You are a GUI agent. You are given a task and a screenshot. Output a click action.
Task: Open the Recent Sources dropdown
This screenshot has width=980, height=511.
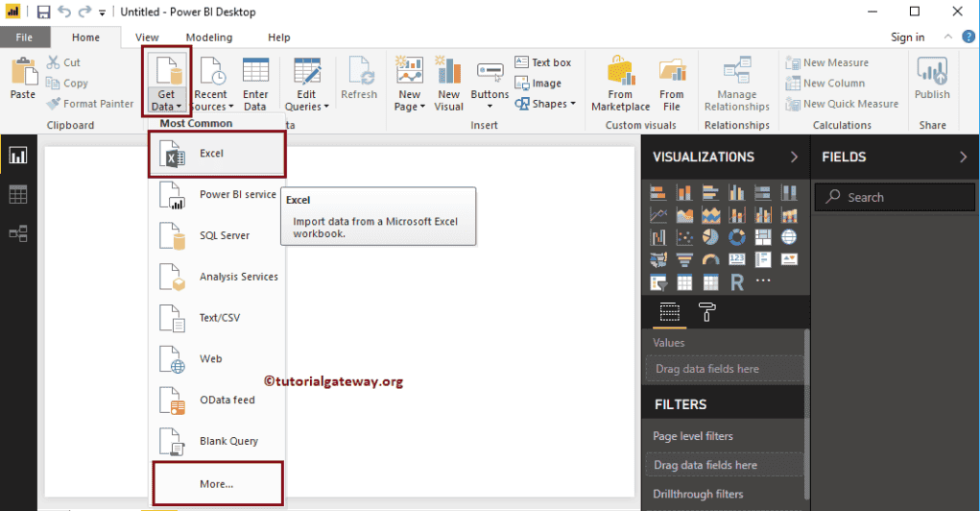pos(210,83)
